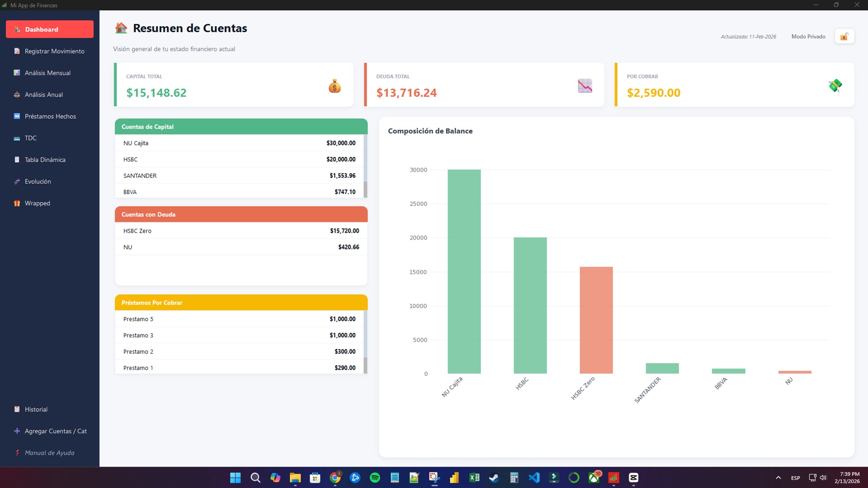Open the Manual de Ayuda link
The height and width of the screenshot is (488, 868).
coord(49,453)
